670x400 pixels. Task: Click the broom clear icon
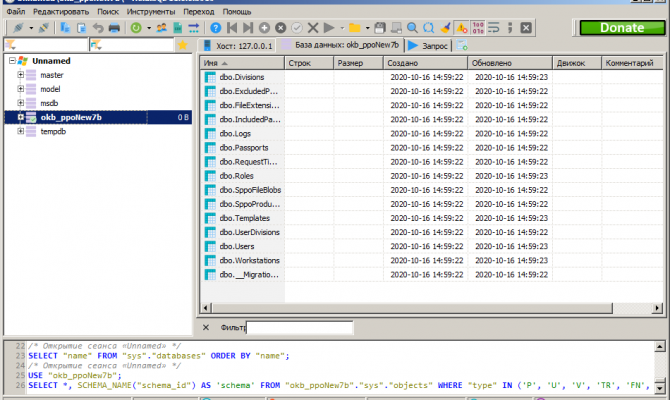coord(445,28)
